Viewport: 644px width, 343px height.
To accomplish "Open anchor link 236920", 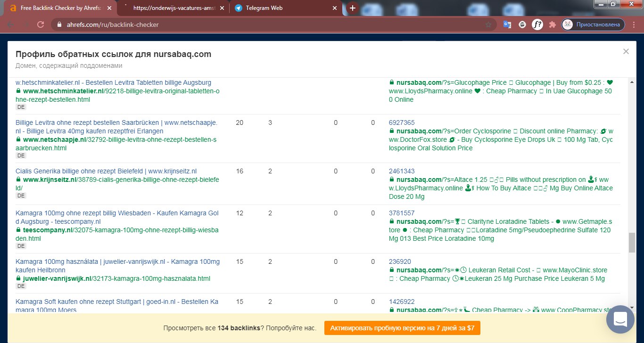I will coord(400,261).
